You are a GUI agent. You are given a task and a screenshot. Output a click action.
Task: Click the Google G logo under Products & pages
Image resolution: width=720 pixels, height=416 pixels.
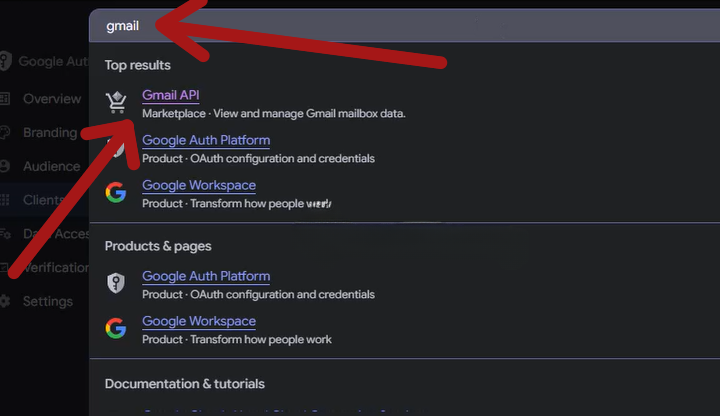coord(116,328)
